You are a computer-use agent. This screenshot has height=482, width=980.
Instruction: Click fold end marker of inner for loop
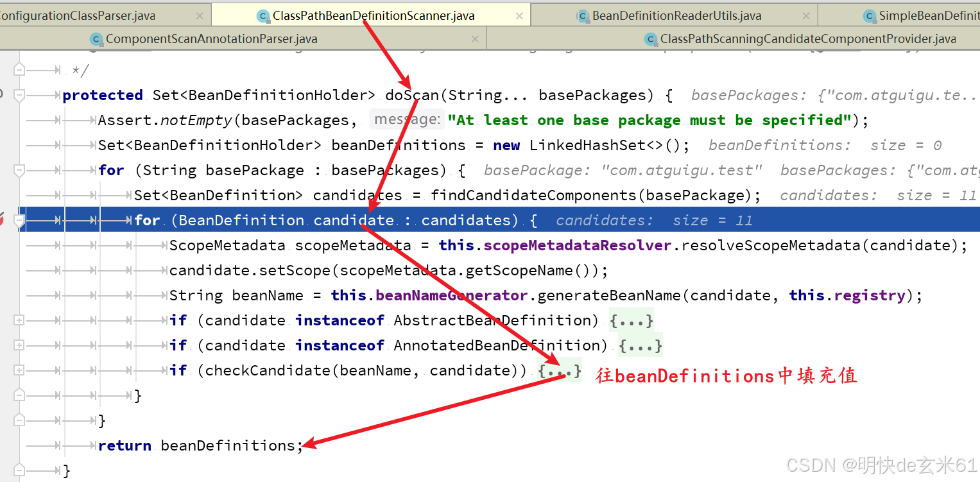click(19, 395)
